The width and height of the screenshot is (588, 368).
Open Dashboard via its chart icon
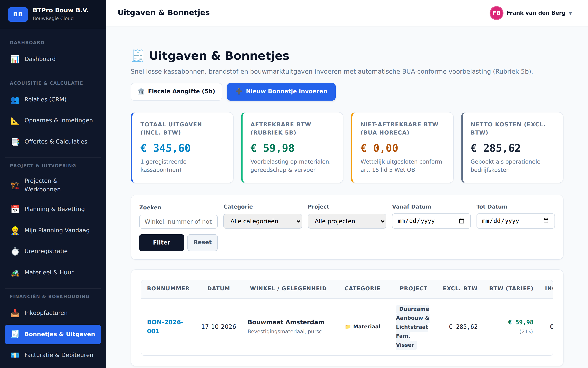(x=15, y=59)
